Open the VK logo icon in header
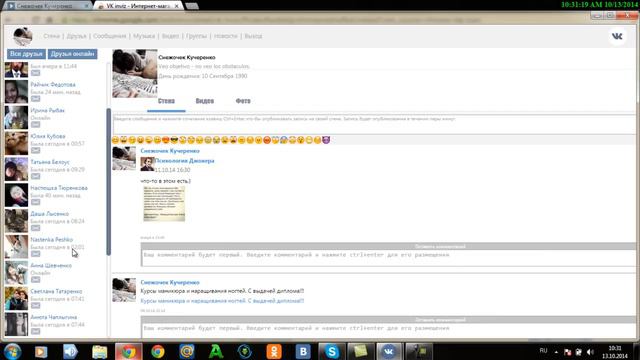This screenshot has width=640, height=360. click(x=617, y=36)
